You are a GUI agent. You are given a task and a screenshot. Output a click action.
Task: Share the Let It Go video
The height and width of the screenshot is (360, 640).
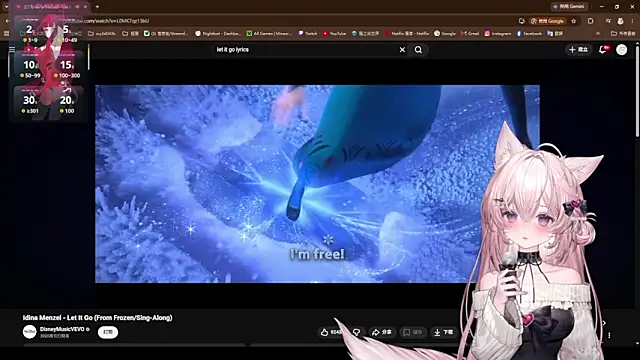[382, 332]
